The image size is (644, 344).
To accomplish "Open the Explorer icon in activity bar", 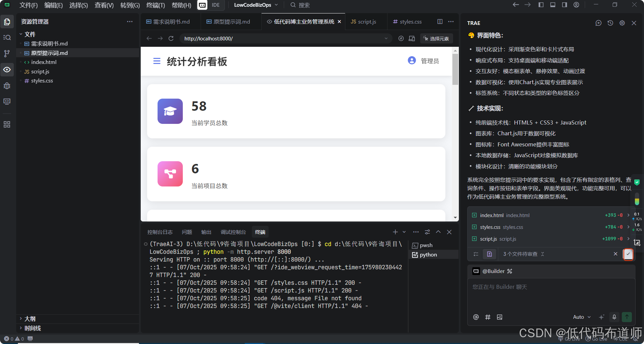I will point(7,22).
